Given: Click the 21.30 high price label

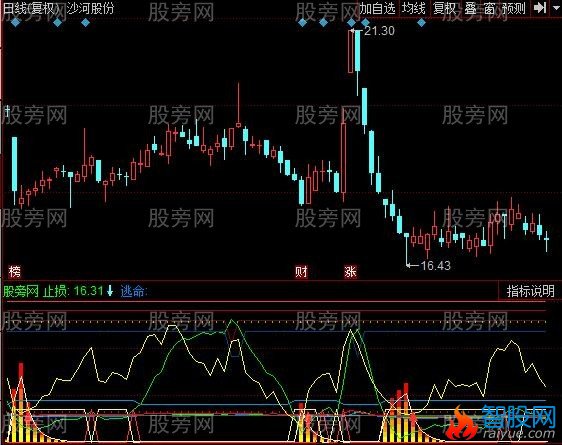Looking at the screenshot, I should click(379, 31).
